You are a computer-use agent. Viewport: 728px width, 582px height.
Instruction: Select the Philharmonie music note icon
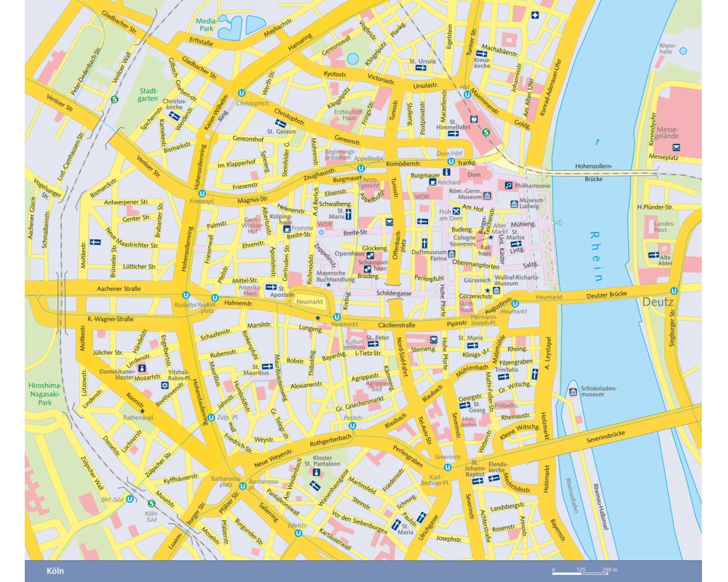509,186
